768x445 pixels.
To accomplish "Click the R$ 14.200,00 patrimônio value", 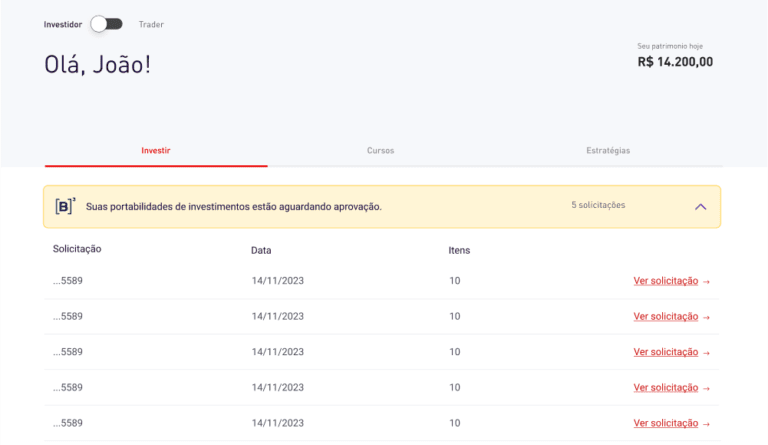I will point(675,62).
